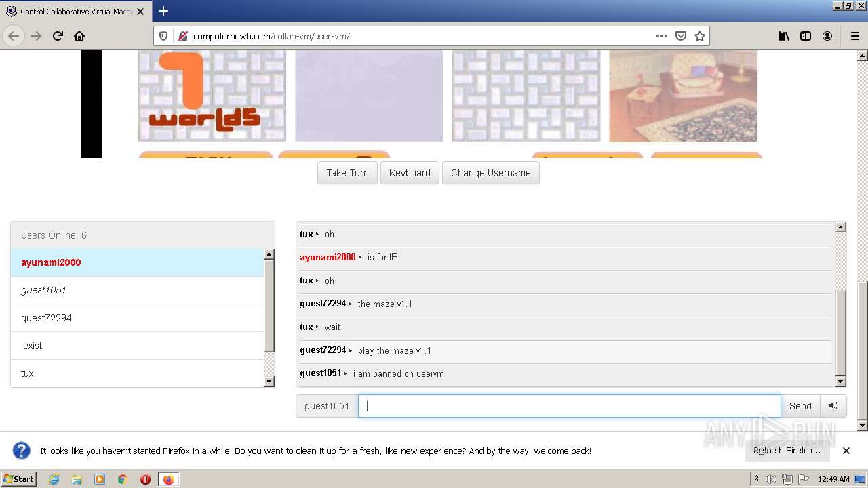The height and width of the screenshot is (488, 868).
Task: Click the 7 Worlds thumbnail
Action: (x=212, y=96)
